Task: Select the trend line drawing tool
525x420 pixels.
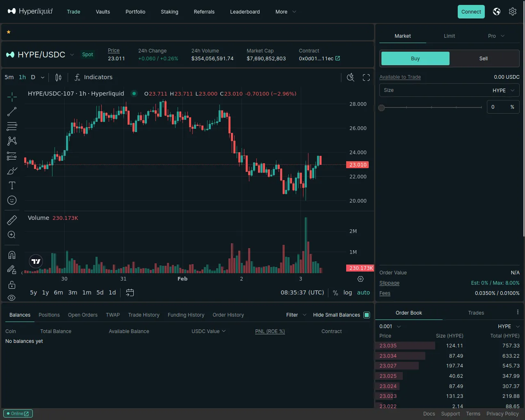Action: 12,112
